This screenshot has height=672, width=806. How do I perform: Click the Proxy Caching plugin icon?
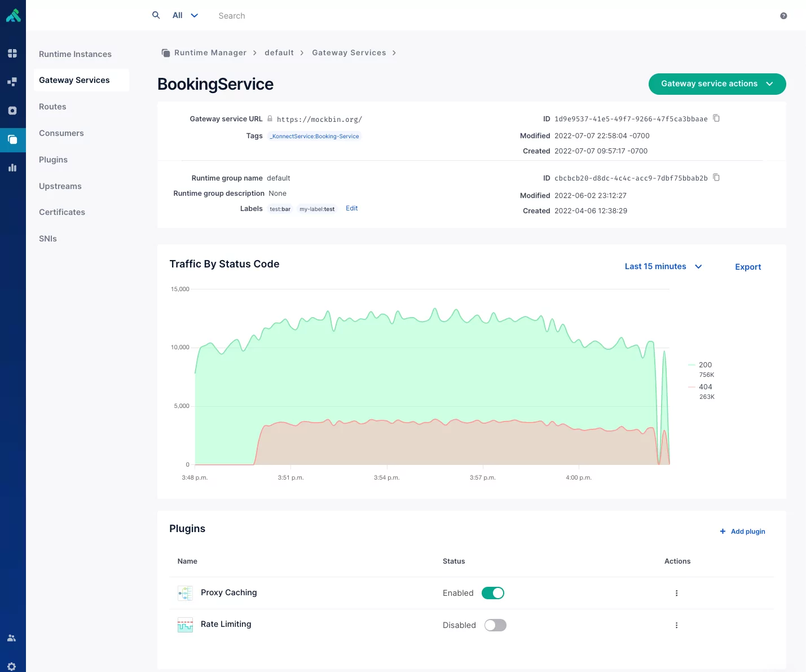(x=185, y=593)
